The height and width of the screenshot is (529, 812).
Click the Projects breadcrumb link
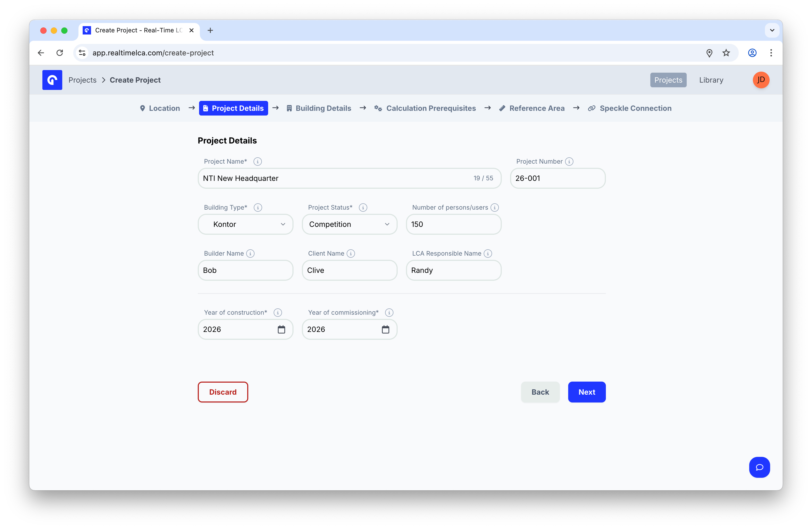[83, 80]
